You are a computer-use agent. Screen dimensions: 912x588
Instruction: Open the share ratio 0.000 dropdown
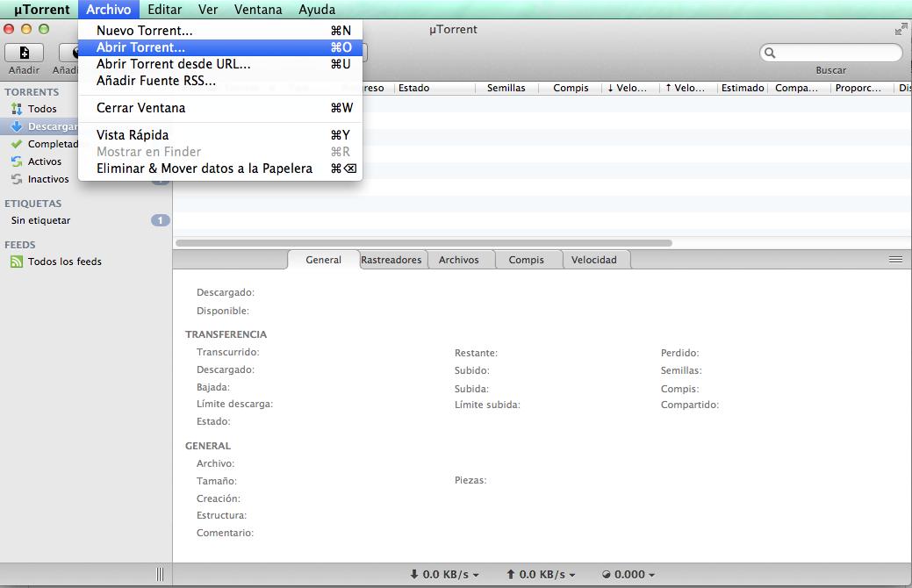click(x=629, y=575)
